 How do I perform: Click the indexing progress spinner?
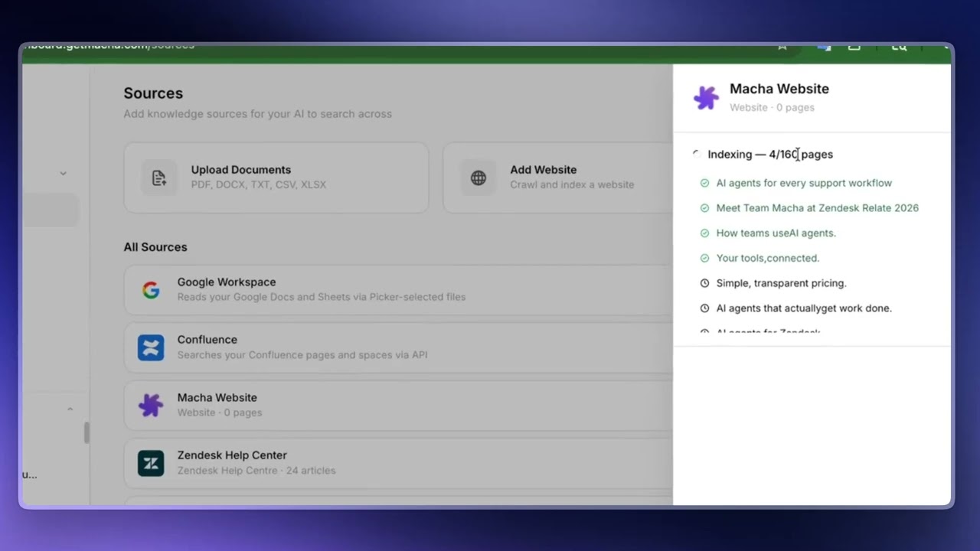[697, 155]
